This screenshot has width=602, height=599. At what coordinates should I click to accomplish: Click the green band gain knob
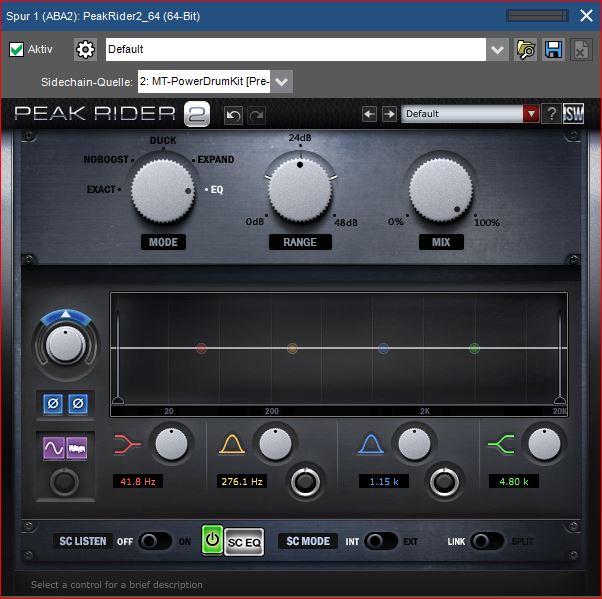544,444
